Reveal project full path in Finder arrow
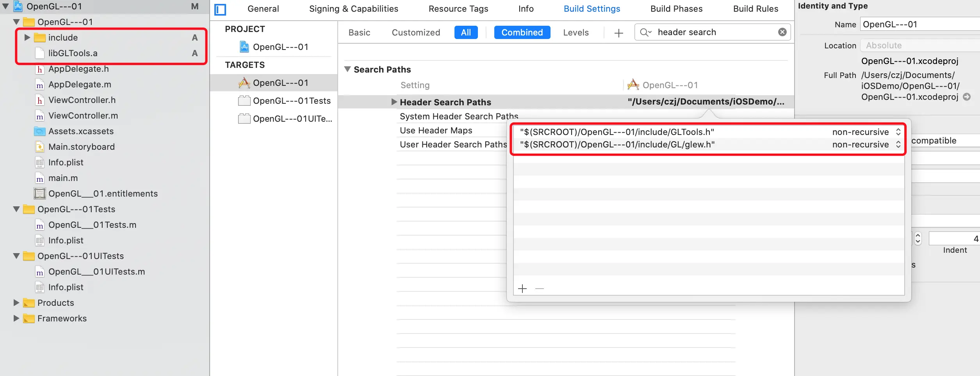980x376 pixels. [x=967, y=97]
